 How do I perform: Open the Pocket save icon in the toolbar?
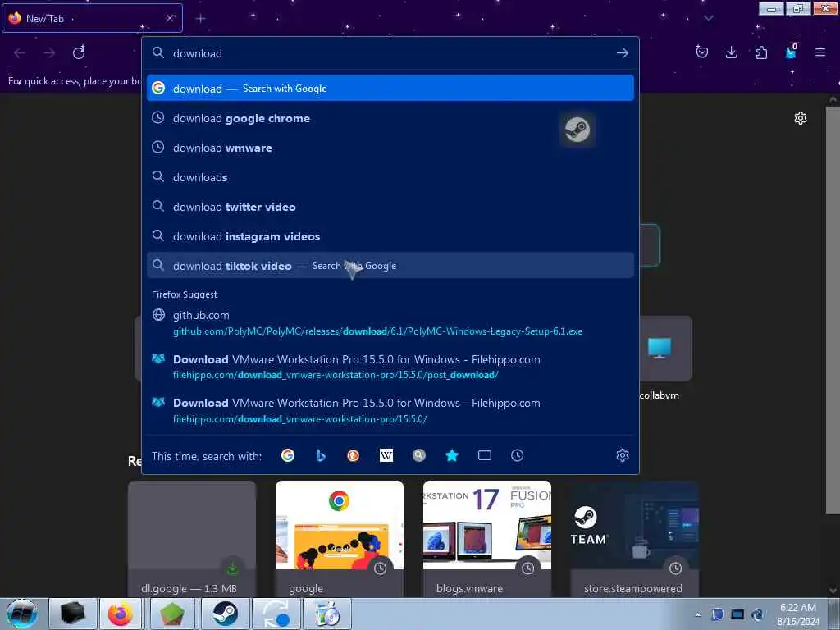(x=702, y=52)
